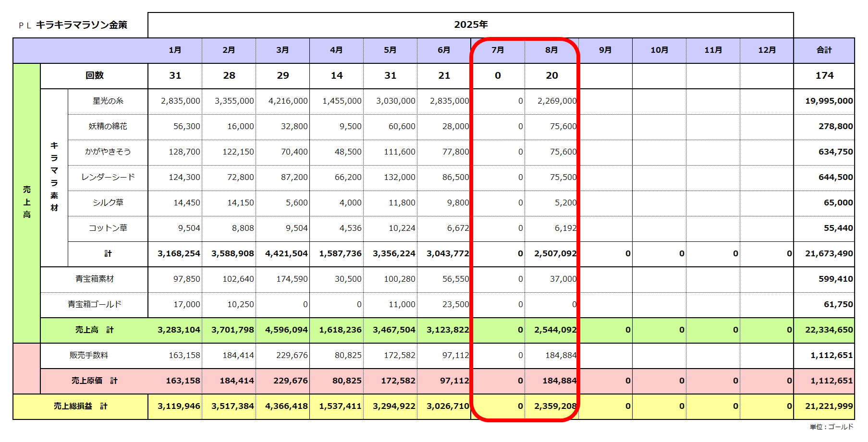Click the 12月 column header
Screen dimensions: 868x442
[767, 50]
